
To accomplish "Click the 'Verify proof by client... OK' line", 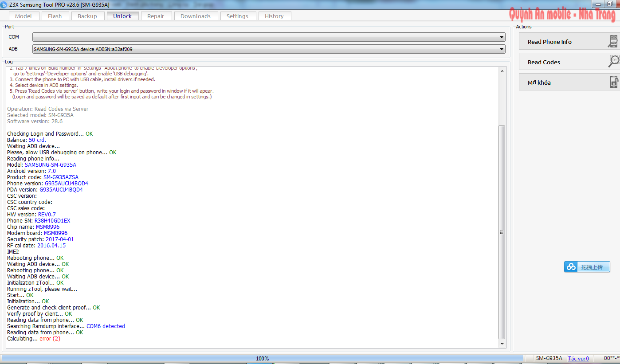I will (x=39, y=314).
